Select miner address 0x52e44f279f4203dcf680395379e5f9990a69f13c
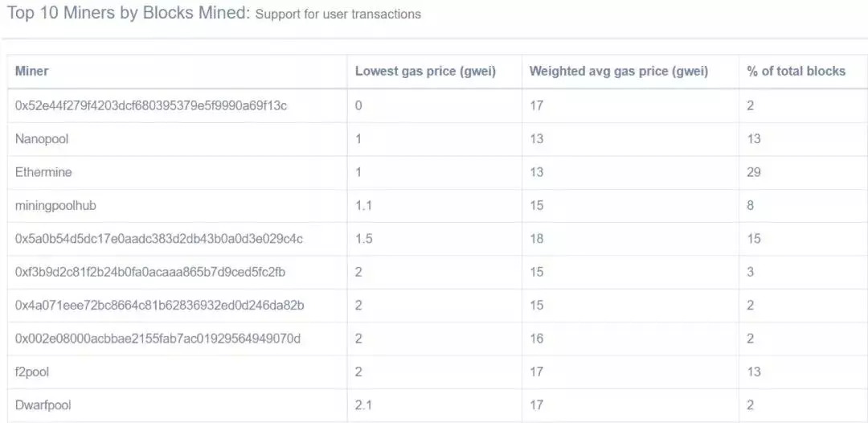 151,105
